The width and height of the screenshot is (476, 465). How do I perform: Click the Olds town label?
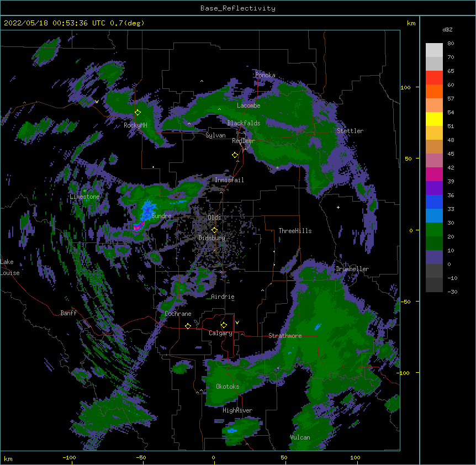(214, 218)
